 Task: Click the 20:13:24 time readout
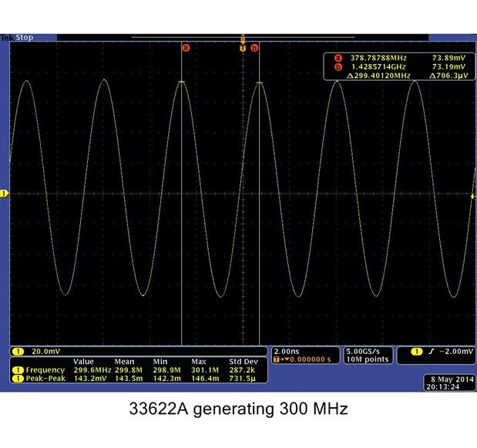[443, 387]
